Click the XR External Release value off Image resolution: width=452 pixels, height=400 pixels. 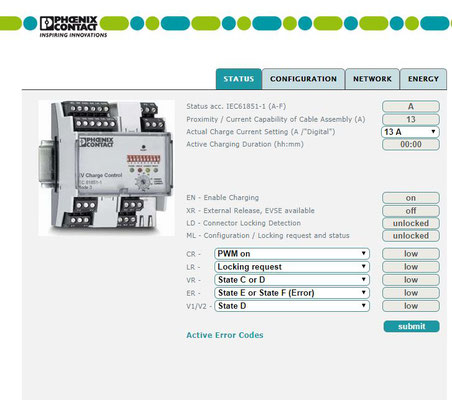click(411, 211)
